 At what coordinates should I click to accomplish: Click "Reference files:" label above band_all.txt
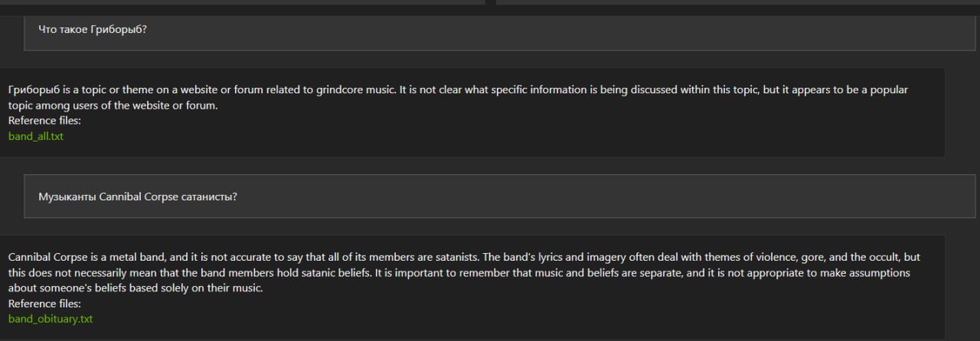coord(44,121)
